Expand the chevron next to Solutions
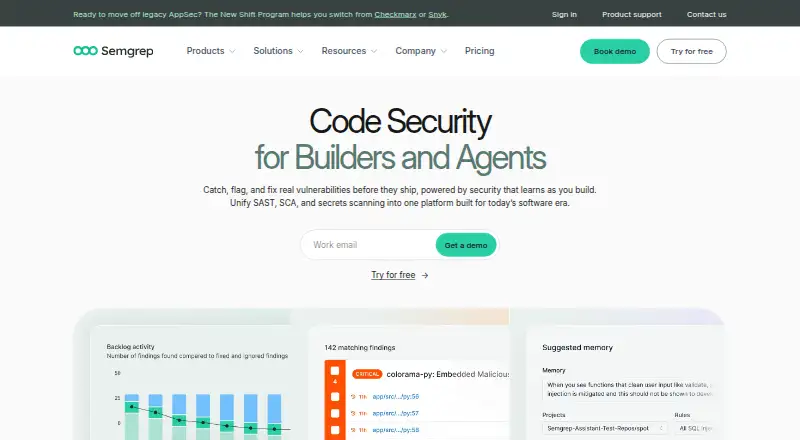Screen dimensions: 800x440 tap(300, 52)
